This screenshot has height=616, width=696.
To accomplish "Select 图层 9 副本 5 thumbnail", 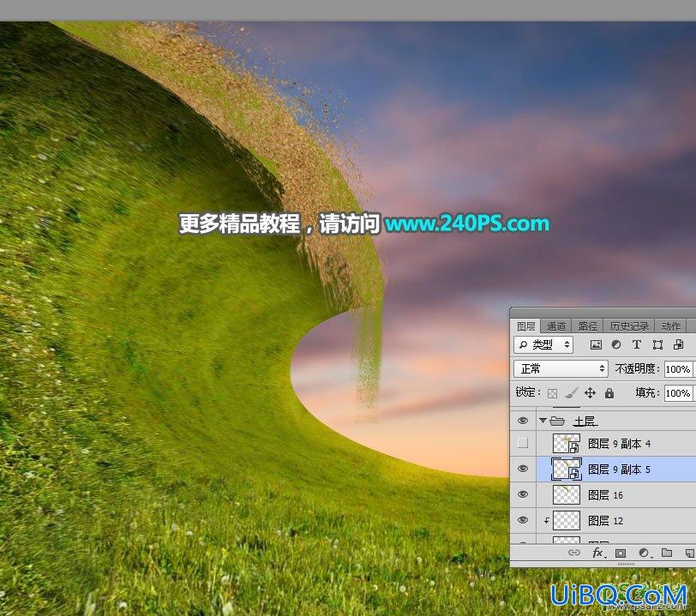I will pyautogui.click(x=567, y=469).
